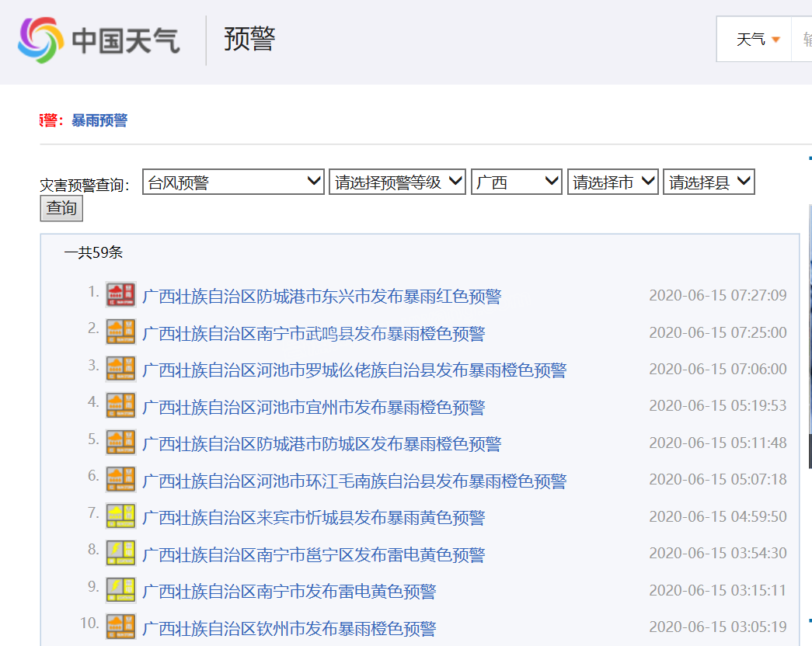812x646 pixels.
Task: Open the 广西 province dropdown
Action: 516,182
